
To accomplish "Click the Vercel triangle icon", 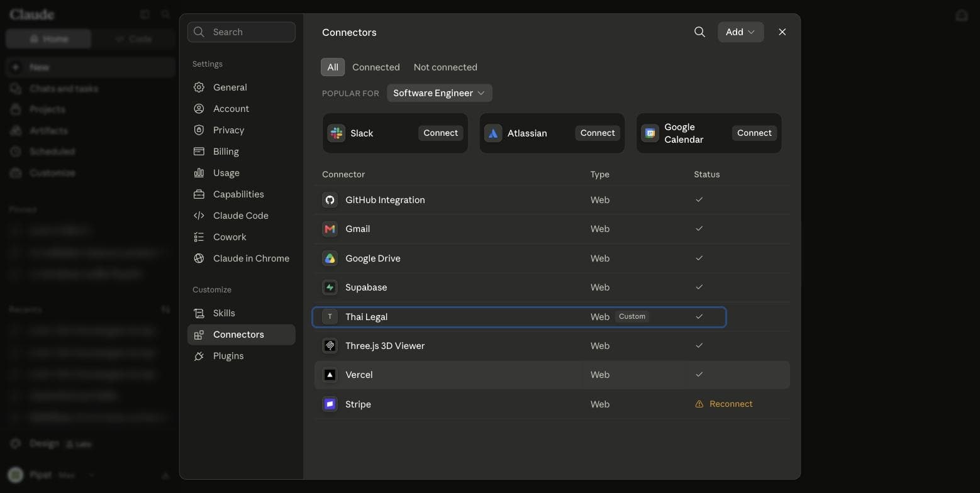I will 330,375.
